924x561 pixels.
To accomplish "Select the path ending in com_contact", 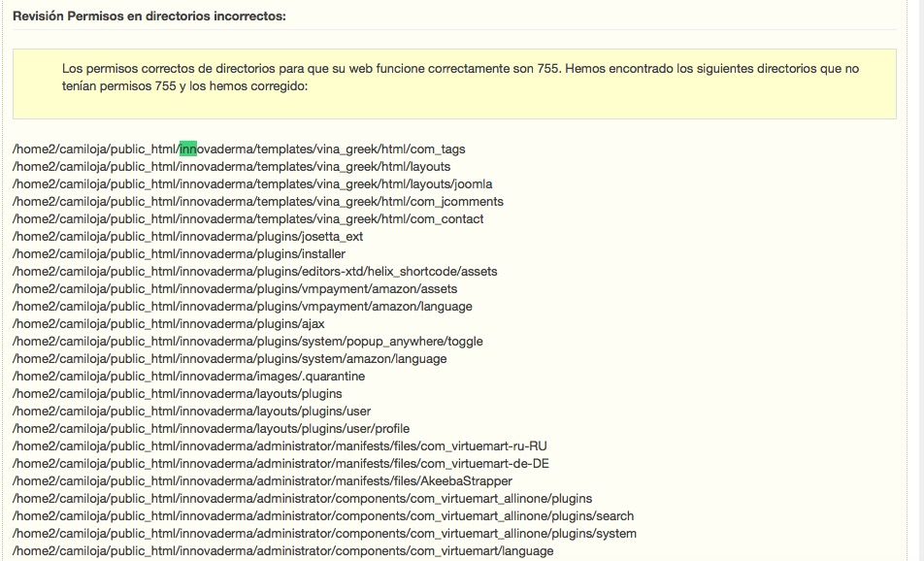I will pos(248,219).
